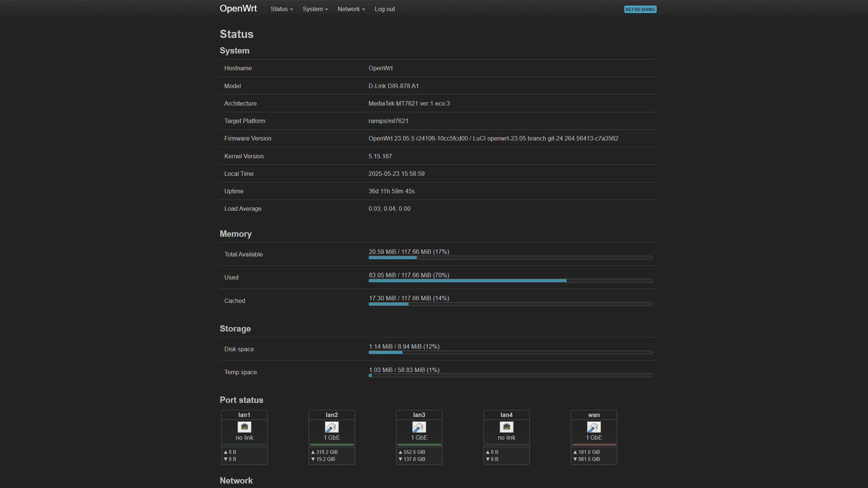Click the Total Available memory progress bar
The image size is (868, 488).
(510, 258)
